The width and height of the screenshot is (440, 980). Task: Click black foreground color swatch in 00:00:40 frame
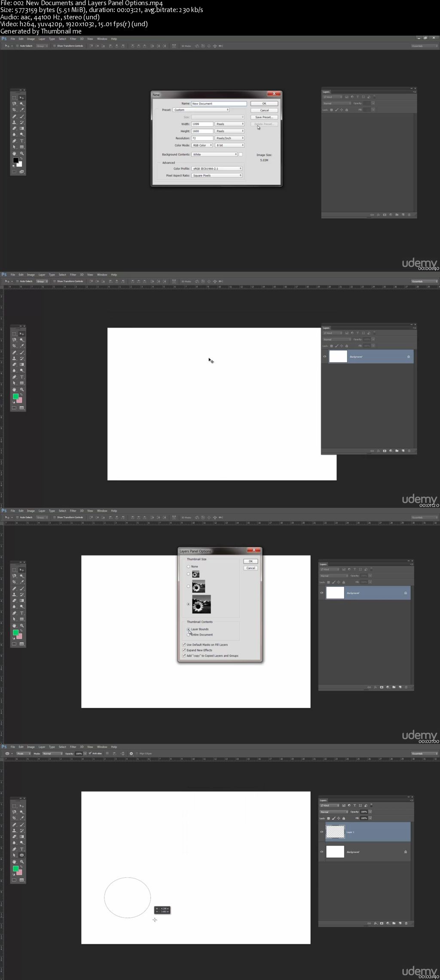pyautogui.click(x=15, y=161)
